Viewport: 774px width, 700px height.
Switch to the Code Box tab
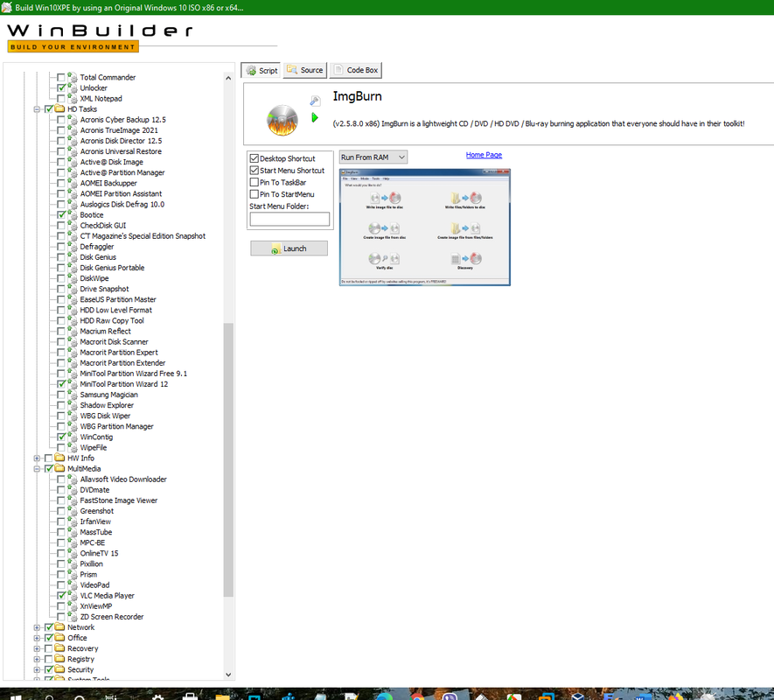tap(356, 70)
